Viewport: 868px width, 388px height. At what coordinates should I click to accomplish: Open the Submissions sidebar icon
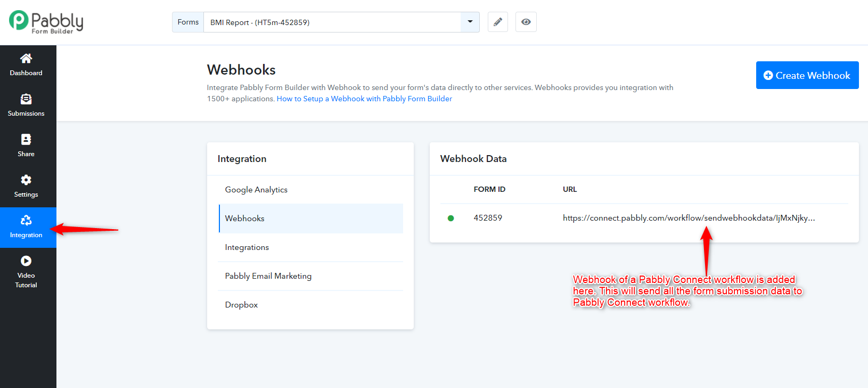[x=26, y=99]
